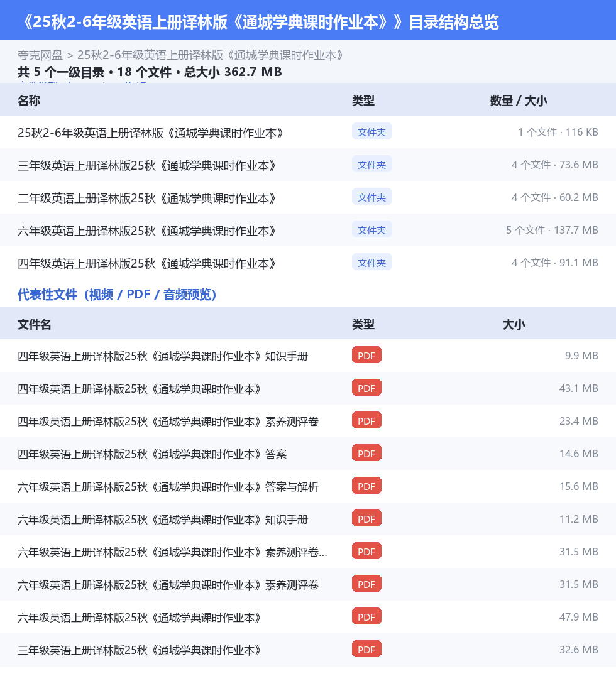Open the untruncated 六年级 素养测评卷 file name

168,585
